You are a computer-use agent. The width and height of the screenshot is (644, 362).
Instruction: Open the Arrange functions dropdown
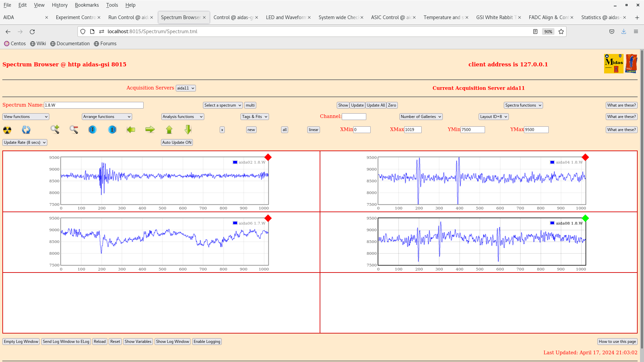click(x=107, y=117)
